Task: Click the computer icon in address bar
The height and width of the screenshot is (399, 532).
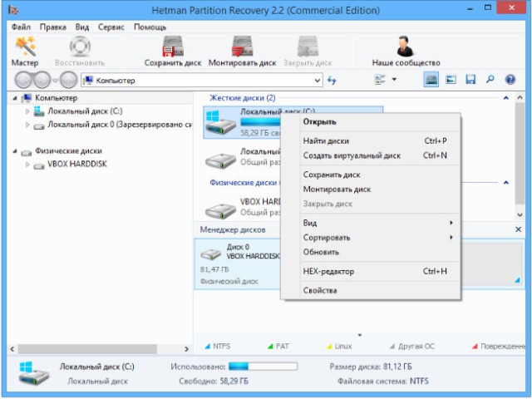Action: (x=89, y=81)
